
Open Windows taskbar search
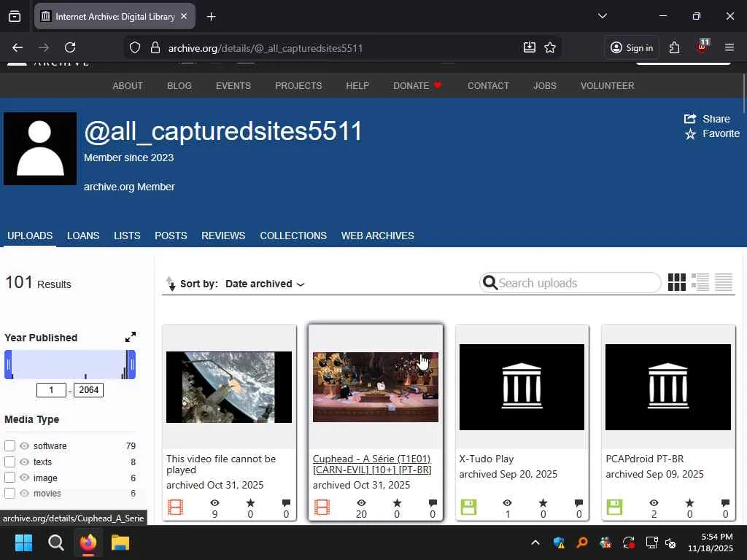[55, 542]
